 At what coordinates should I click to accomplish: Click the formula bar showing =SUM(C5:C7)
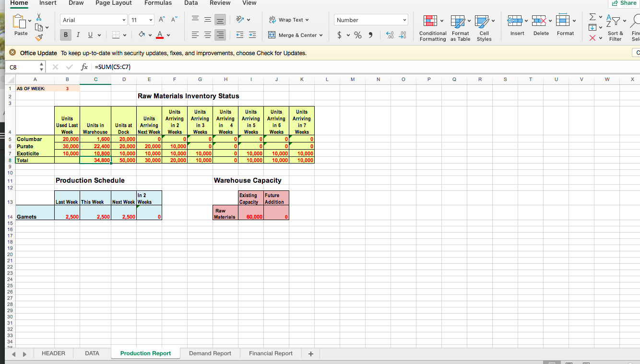click(365, 67)
